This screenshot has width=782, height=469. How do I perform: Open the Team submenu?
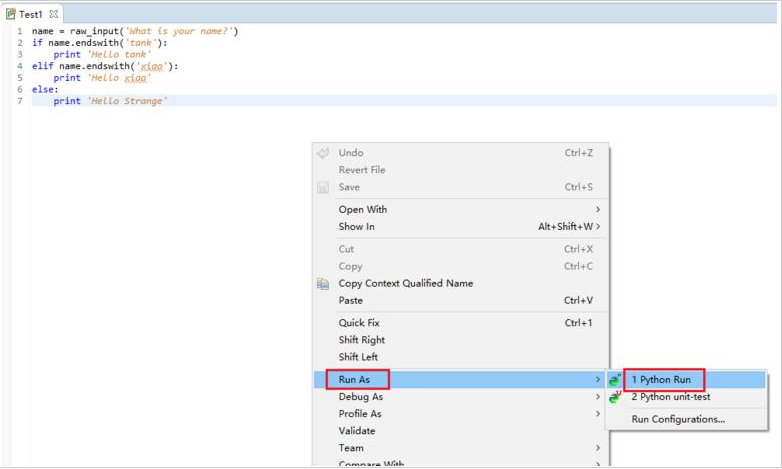pyautogui.click(x=351, y=448)
